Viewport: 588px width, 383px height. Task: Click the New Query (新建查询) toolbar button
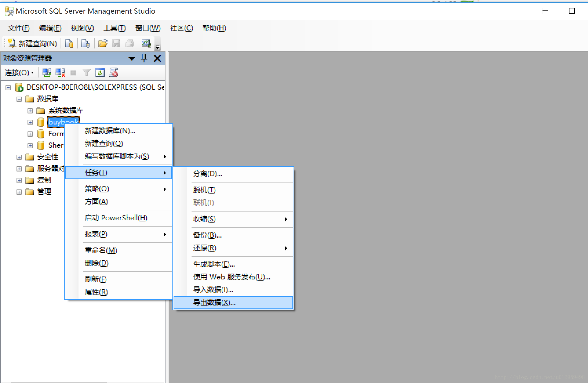[33, 44]
